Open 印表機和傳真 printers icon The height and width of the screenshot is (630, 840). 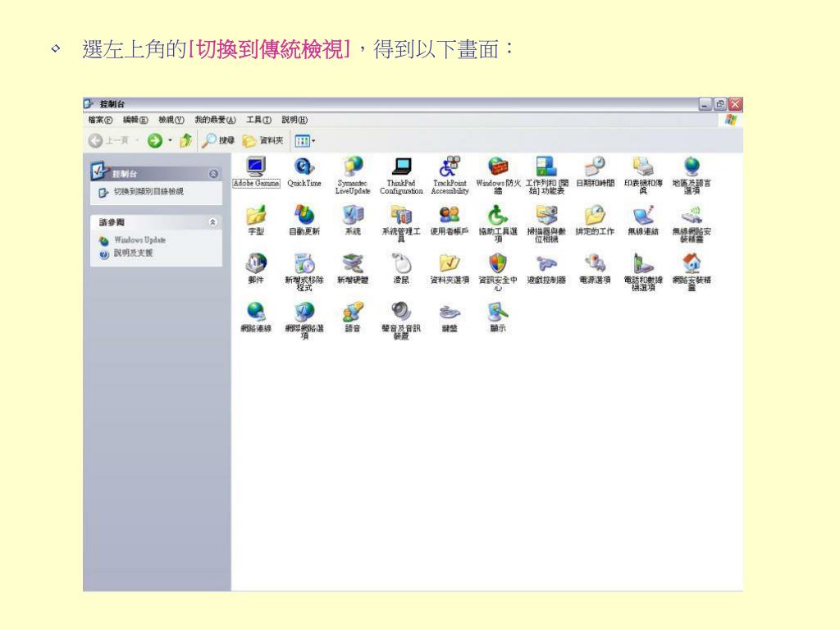click(x=643, y=176)
